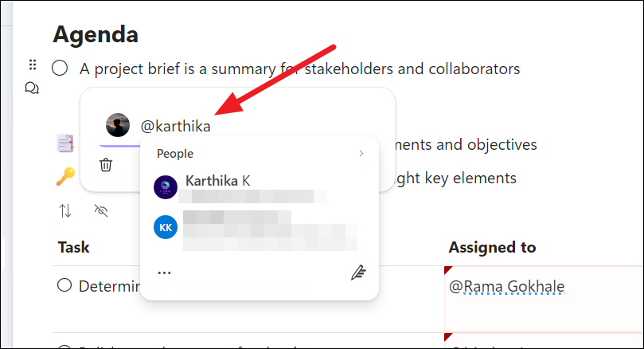Click the six-dot drag handle
Image resolution: width=644 pixels, height=349 pixels.
[x=32, y=65]
